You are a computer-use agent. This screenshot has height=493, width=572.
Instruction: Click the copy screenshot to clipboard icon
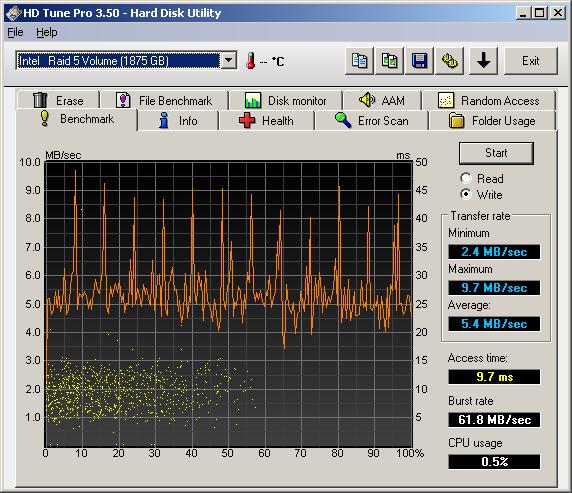click(389, 61)
